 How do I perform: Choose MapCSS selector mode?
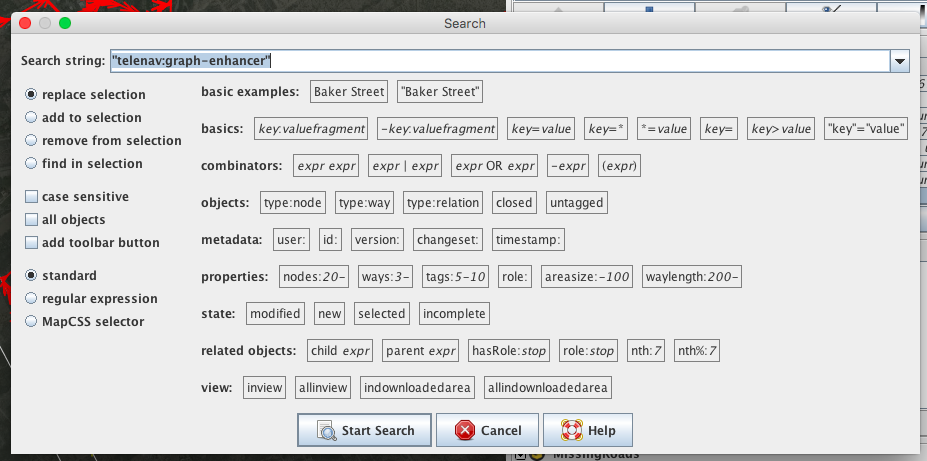pos(31,322)
